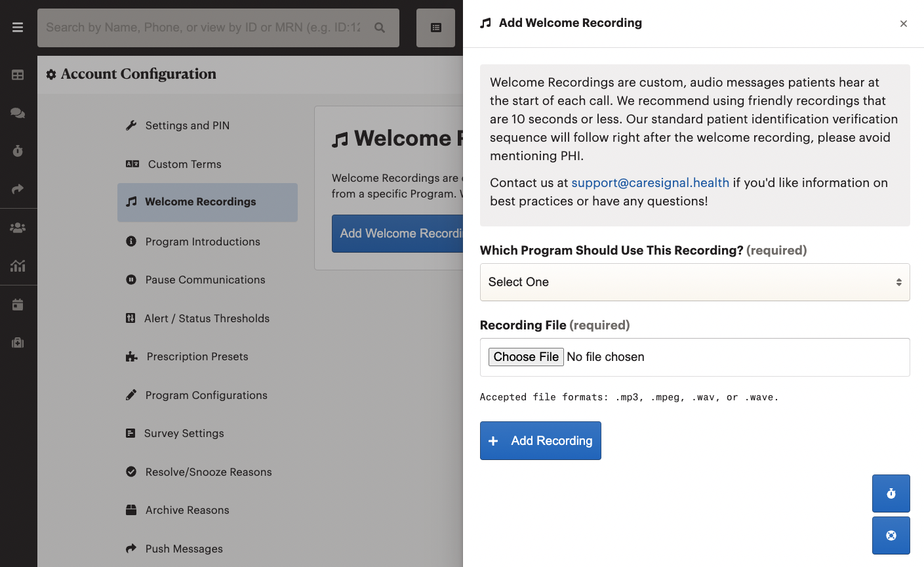The width and height of the screenshot is (924, 567).
Task: Expand the Select One program dropdown
Action: [x=694, y=282]
